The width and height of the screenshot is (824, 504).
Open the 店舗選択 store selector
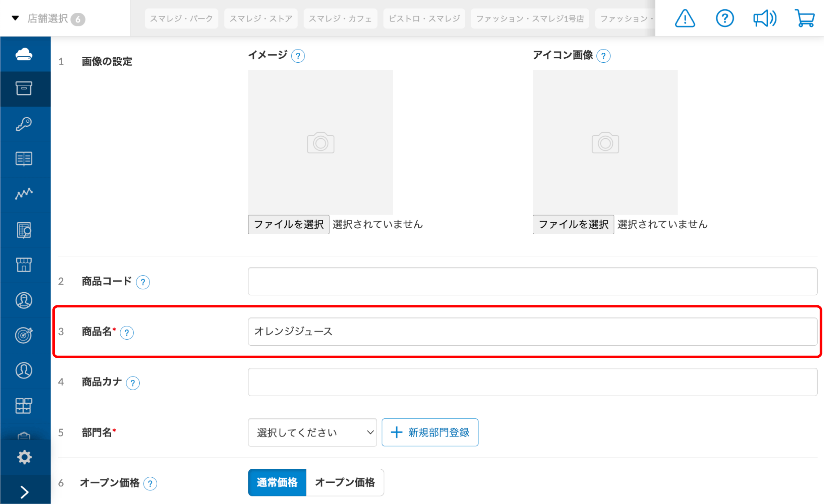click(x=48, y=18)
